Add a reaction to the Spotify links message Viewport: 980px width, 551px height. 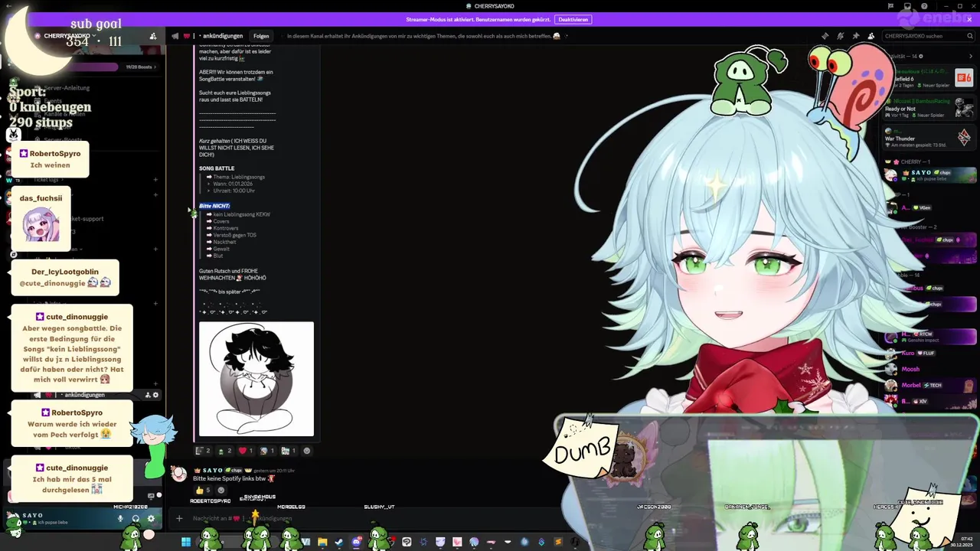pos(221,490)
